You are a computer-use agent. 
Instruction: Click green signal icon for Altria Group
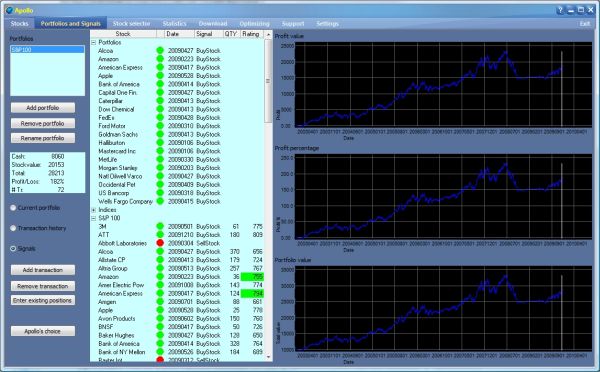click(x=160, y=268)
